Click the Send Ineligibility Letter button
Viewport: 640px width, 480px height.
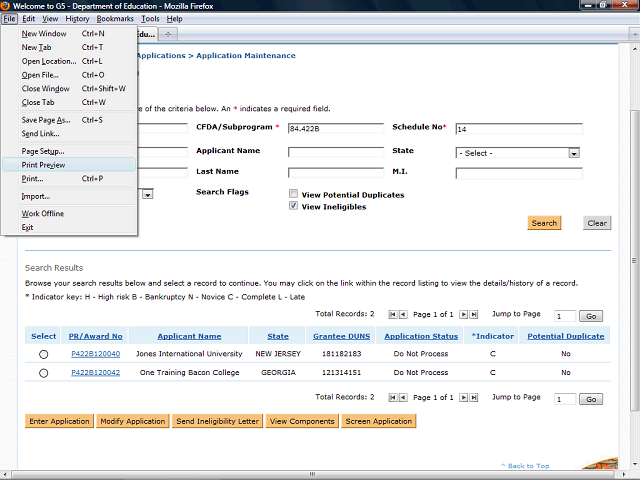point(217,421)
